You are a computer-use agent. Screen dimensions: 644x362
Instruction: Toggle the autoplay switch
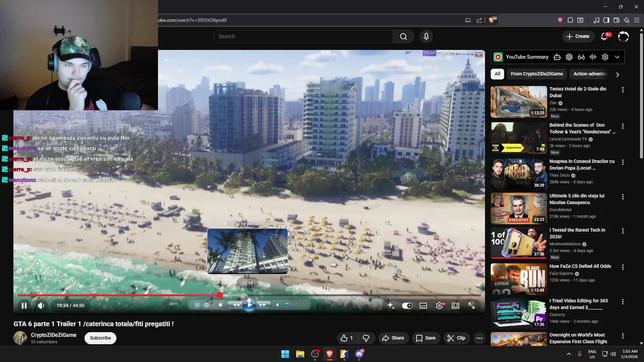[407, 305]
